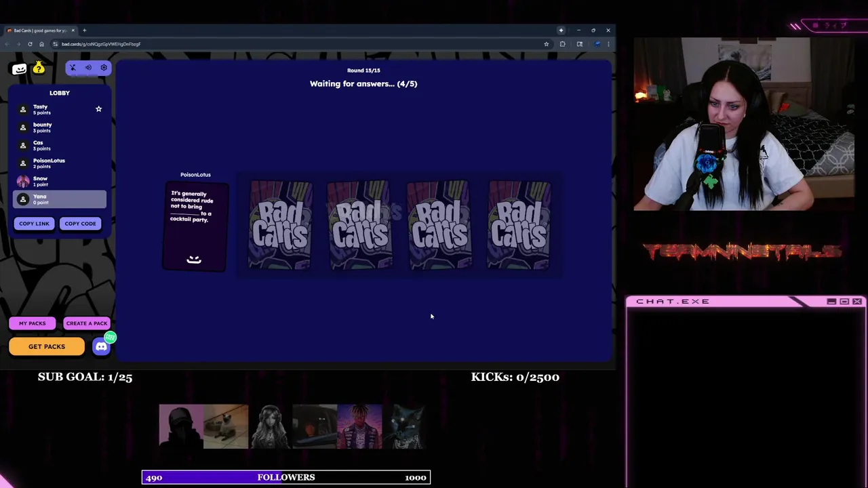Viewport: 868px width, 488px height.
Task: Select player PoisonLotus in the lobby list
Action: coord(60,163)
